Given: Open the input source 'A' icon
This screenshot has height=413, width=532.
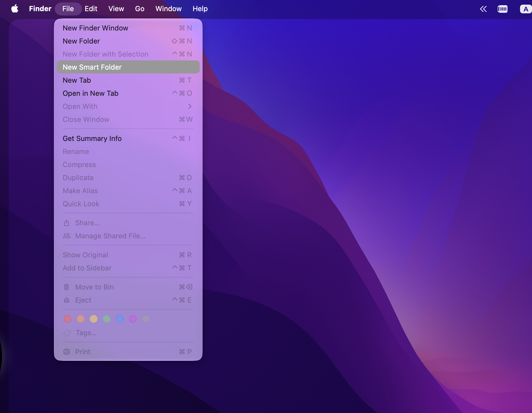Looking at the screenshot, I should 526,9.
